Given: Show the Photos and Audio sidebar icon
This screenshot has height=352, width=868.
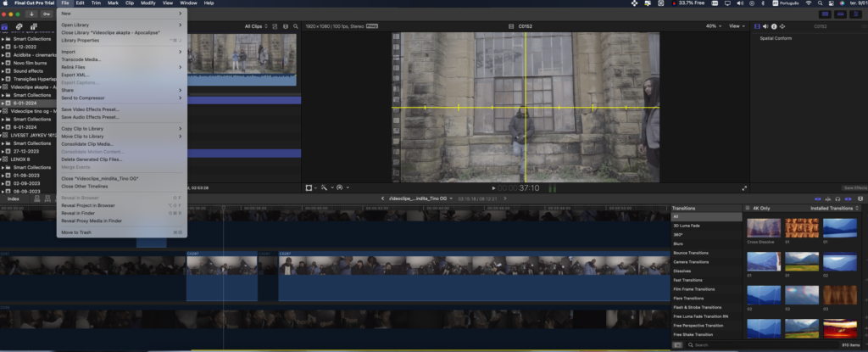Looking at the screenshot, I should tap(19, 26).
